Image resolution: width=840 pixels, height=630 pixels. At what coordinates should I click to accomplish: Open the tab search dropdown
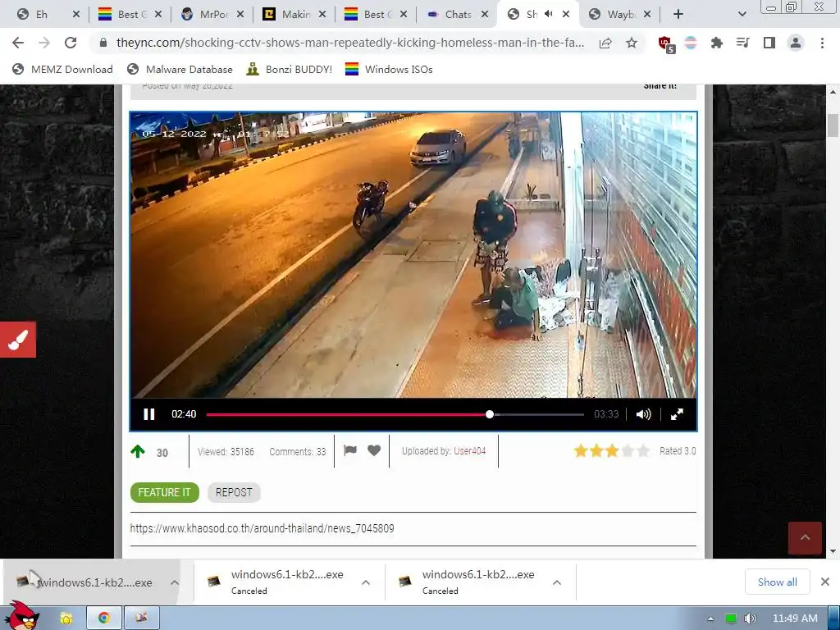[742, 15]
